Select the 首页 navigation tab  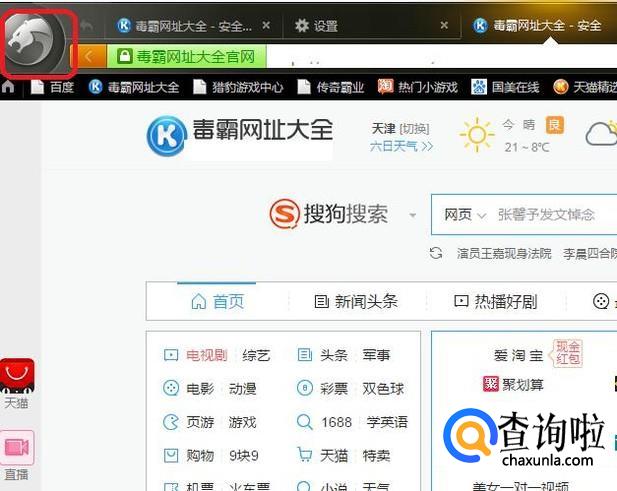217,302
